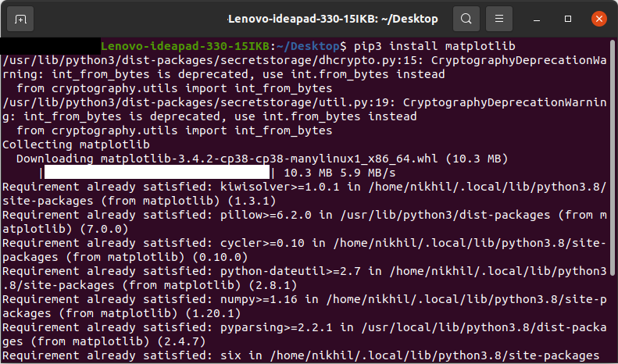Click the pip3 install matplotlib command
The width and height of the screenshot is (618, 364).
[x=434, y=47]
